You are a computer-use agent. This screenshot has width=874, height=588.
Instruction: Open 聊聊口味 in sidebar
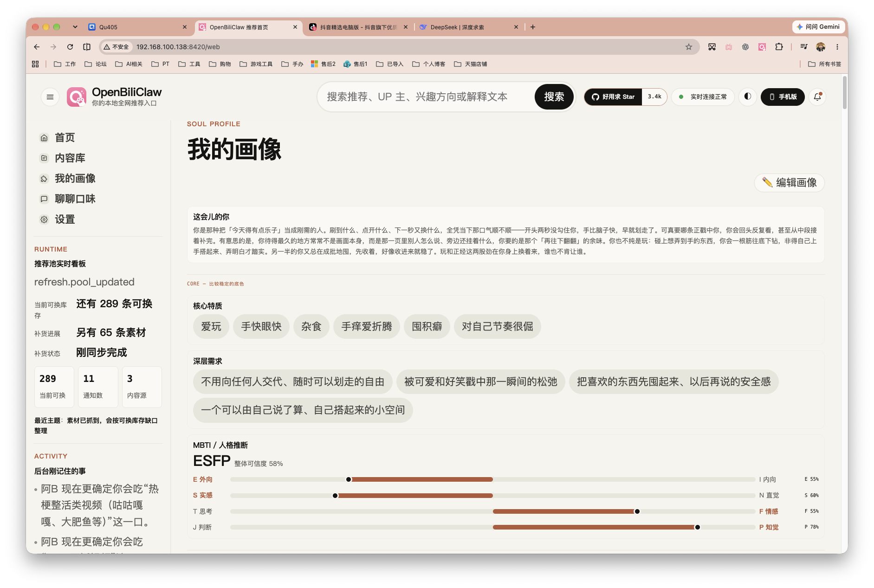click(75, 199)
